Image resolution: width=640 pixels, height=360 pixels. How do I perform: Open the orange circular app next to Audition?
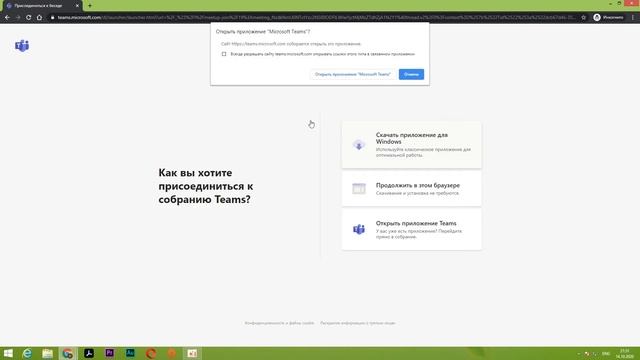[x=151, y=353]
